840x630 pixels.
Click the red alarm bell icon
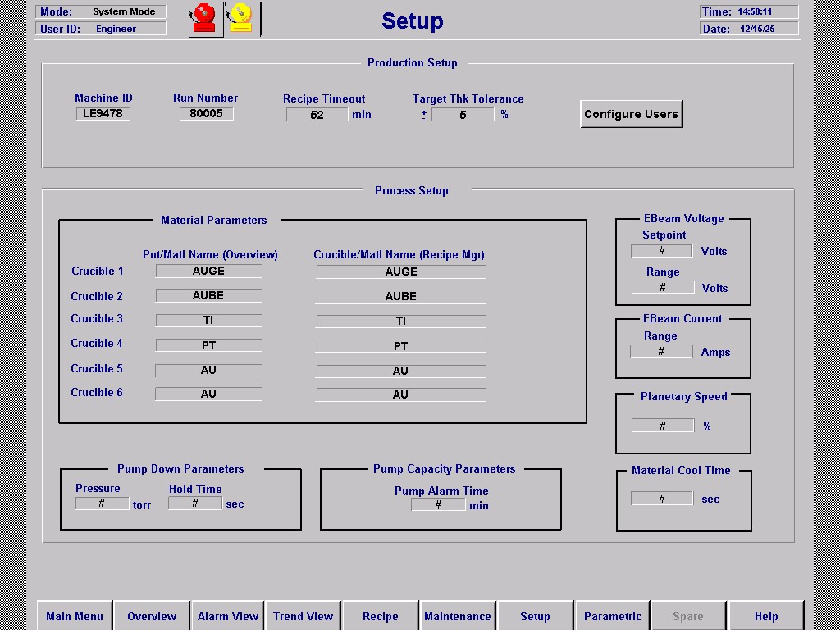203,19
